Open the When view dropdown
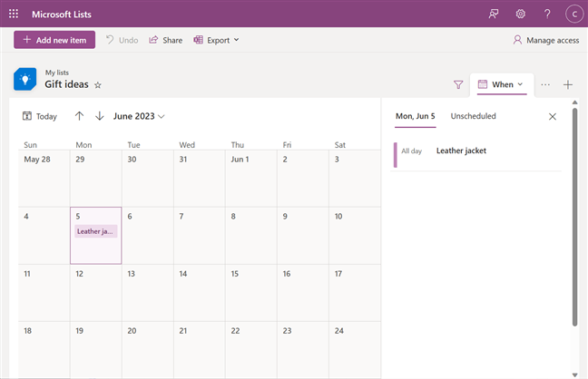The image size is (588, 379). [501, 84]
